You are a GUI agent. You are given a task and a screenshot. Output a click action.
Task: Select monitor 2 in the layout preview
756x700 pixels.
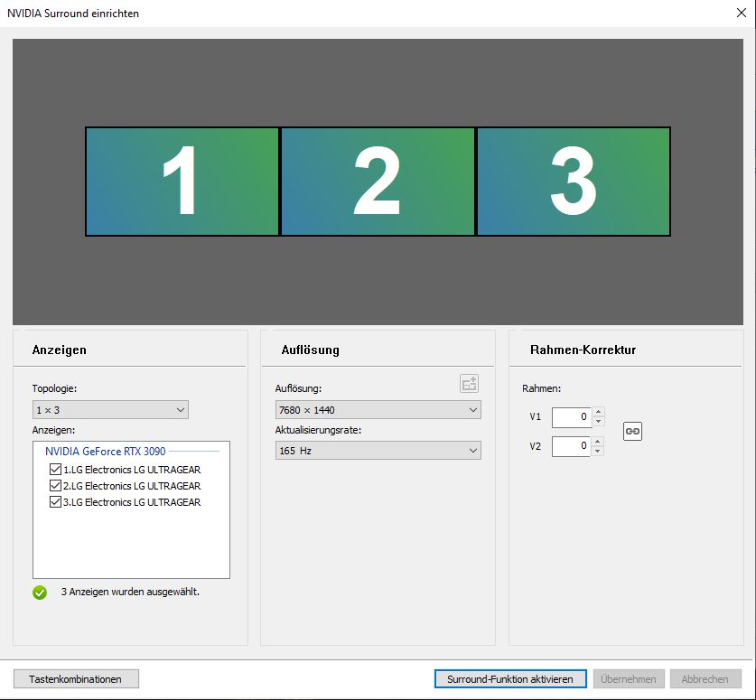point(378,182)
